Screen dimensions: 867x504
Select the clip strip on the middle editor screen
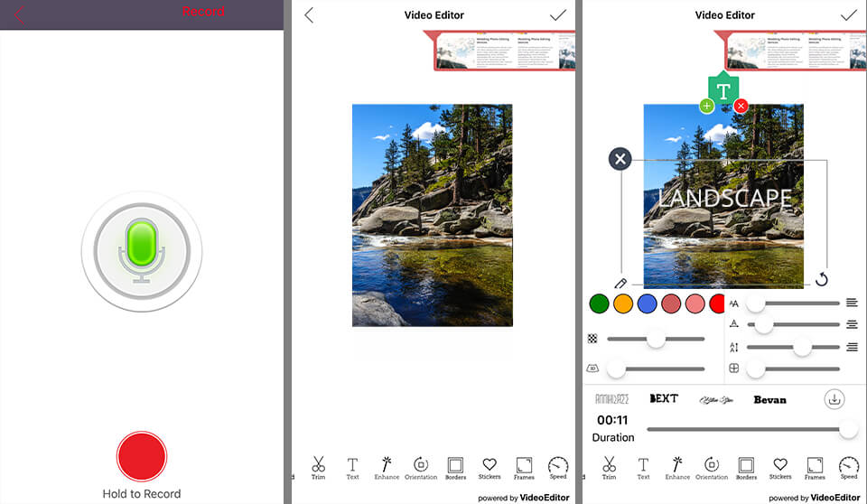pyautogui.click(x=504, y=51)
